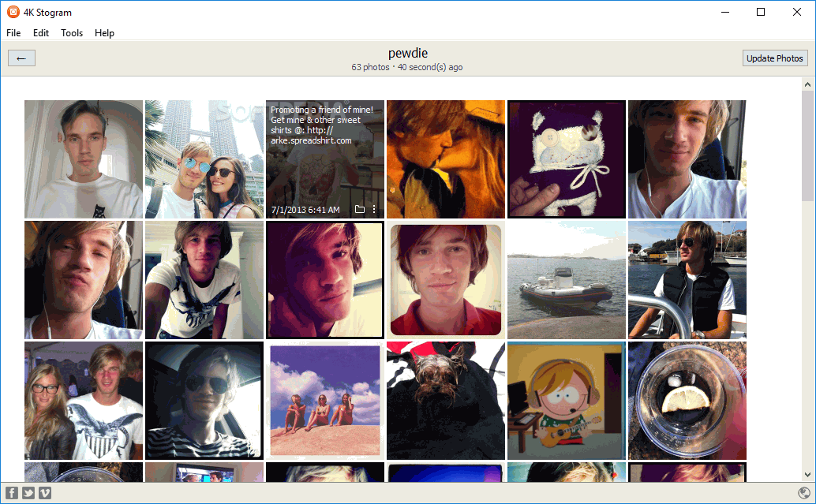The width and height of the screenshot is (816, 504).
Task: Click the 7/1/2013 6:41 AM timestamp
Action: (305, 210)
